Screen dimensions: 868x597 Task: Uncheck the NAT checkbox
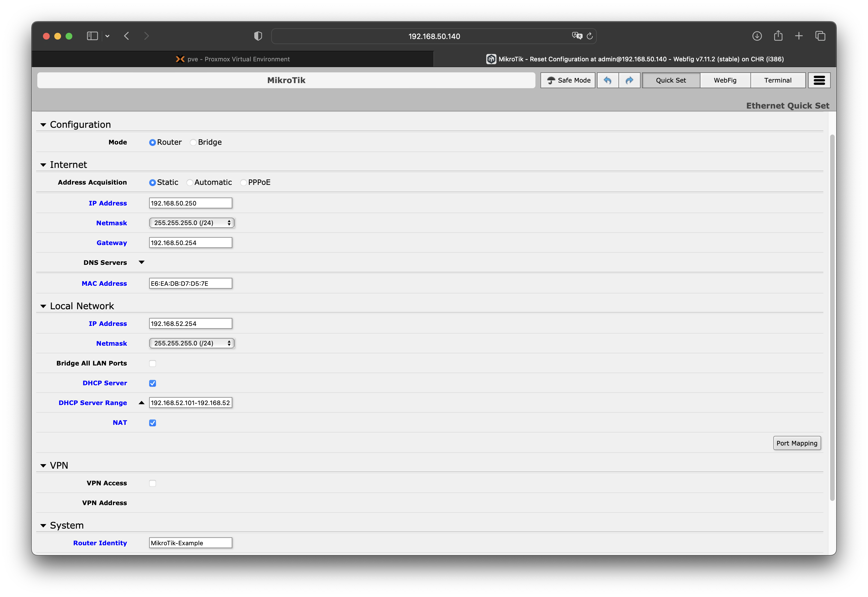coord(153,423)
